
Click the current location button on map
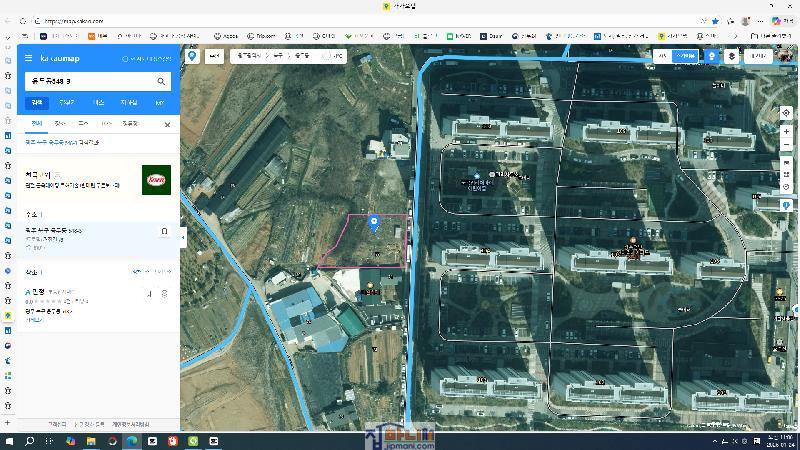[787, 113]
